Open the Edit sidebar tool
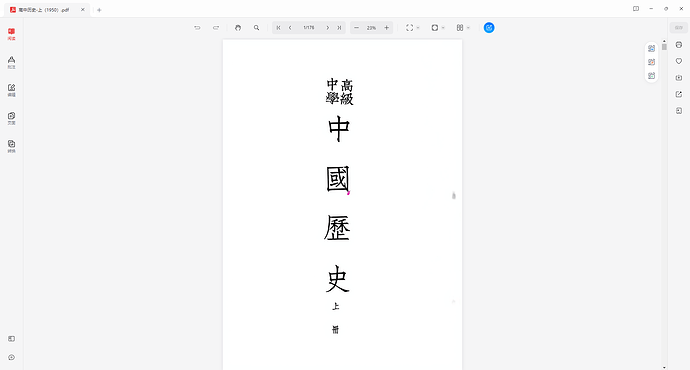 11,90
